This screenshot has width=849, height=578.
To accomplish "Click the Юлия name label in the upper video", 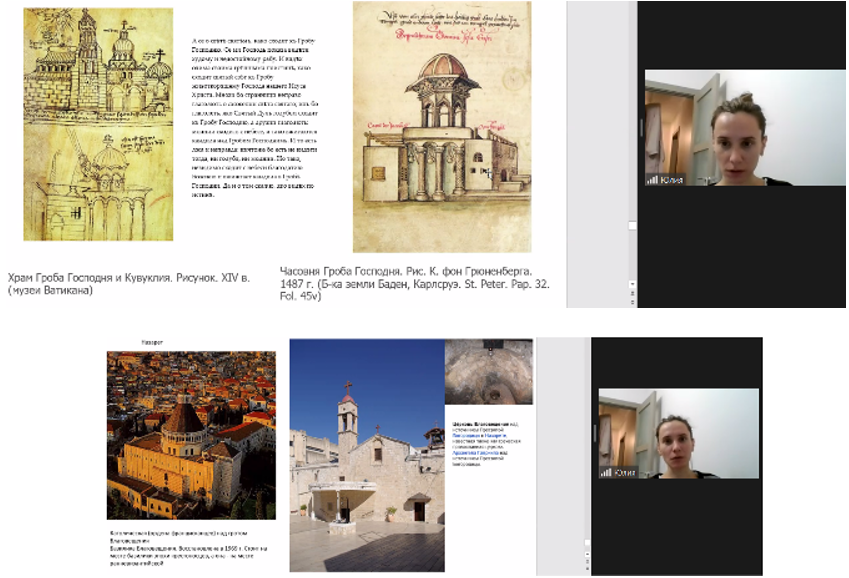I will 671,180.
